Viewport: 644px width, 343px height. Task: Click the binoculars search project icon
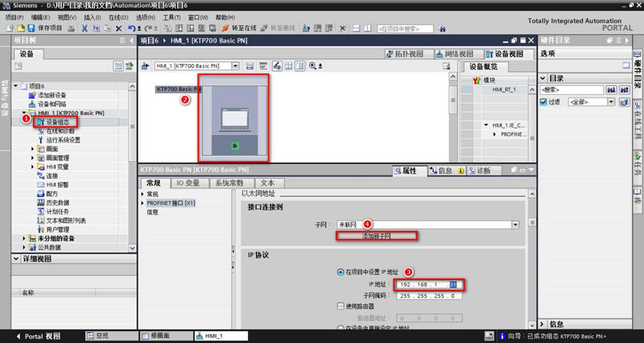442,29
